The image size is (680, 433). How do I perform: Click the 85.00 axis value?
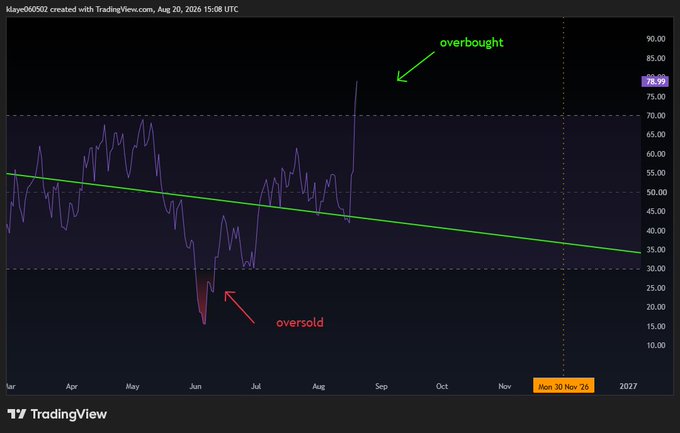point(656,58)
